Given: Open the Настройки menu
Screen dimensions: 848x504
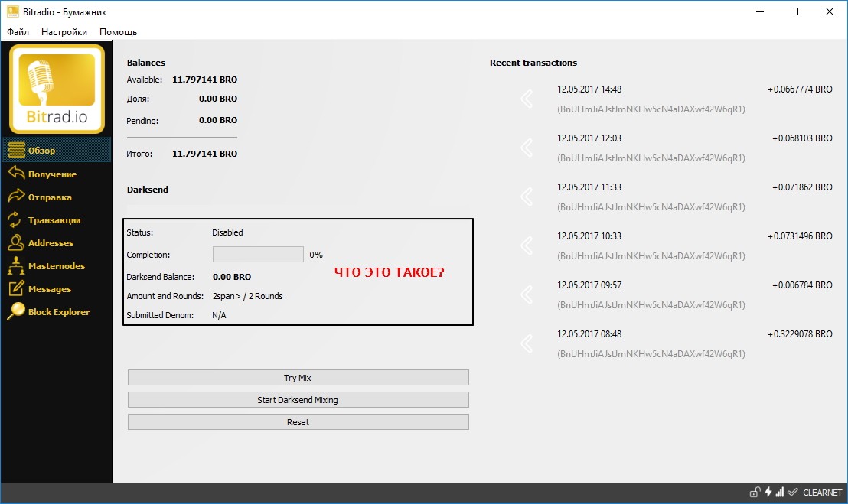Looking at the screenshot, I should click(x=64, y=32).
